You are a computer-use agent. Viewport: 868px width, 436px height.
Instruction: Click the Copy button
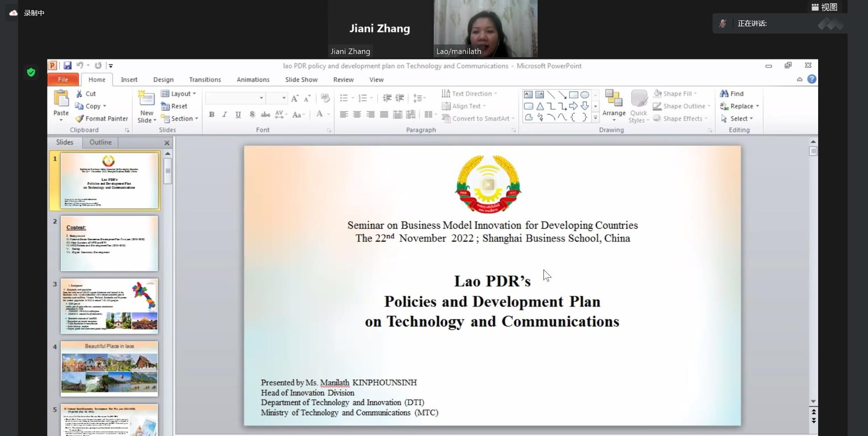(91, 106)
